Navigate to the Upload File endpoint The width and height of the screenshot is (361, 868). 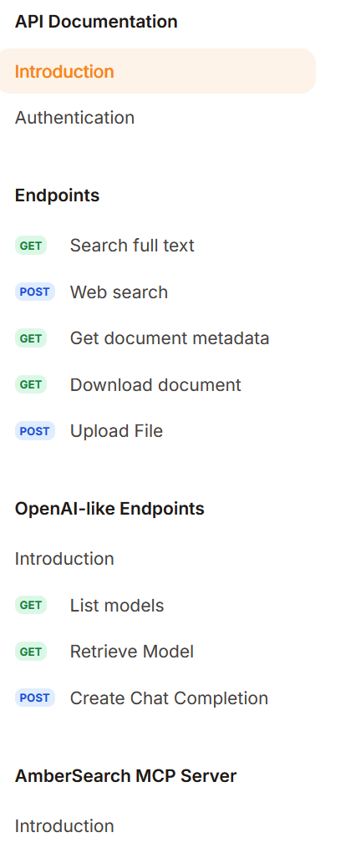click(x=116, y=431)
